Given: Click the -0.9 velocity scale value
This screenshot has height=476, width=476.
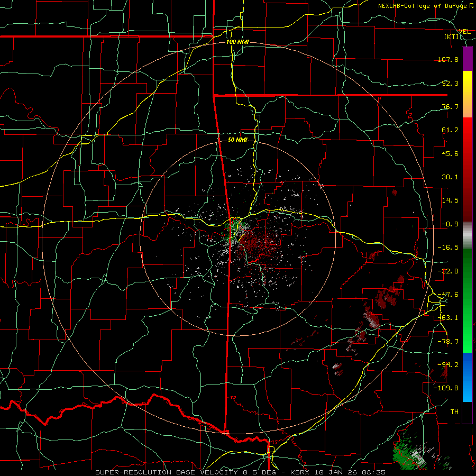Looking at the screenshot, I should click(x=450, y=224).
